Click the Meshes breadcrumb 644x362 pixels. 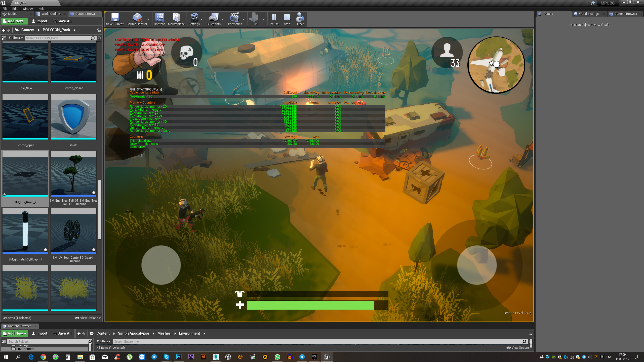click(164, 333)
